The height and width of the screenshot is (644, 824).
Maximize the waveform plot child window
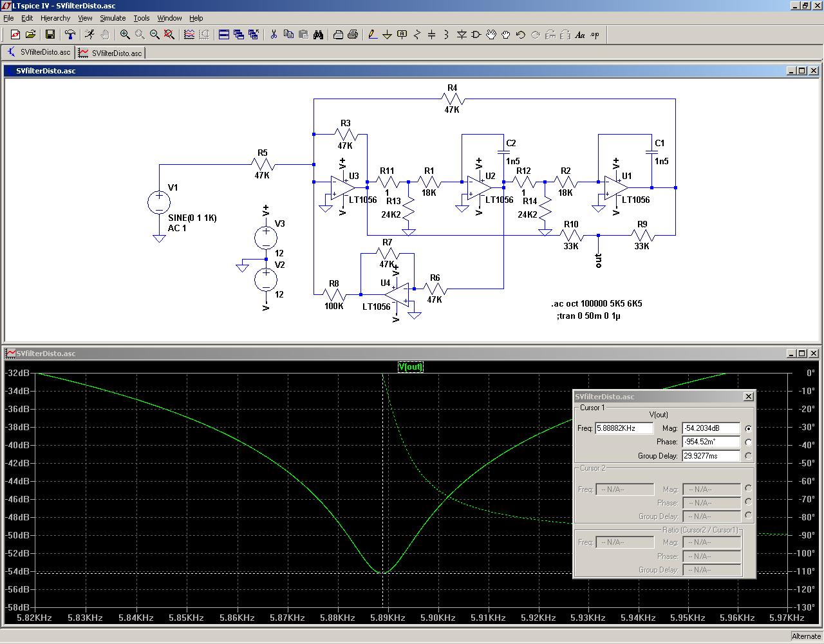pyautogui.click(x=802, y=354)
